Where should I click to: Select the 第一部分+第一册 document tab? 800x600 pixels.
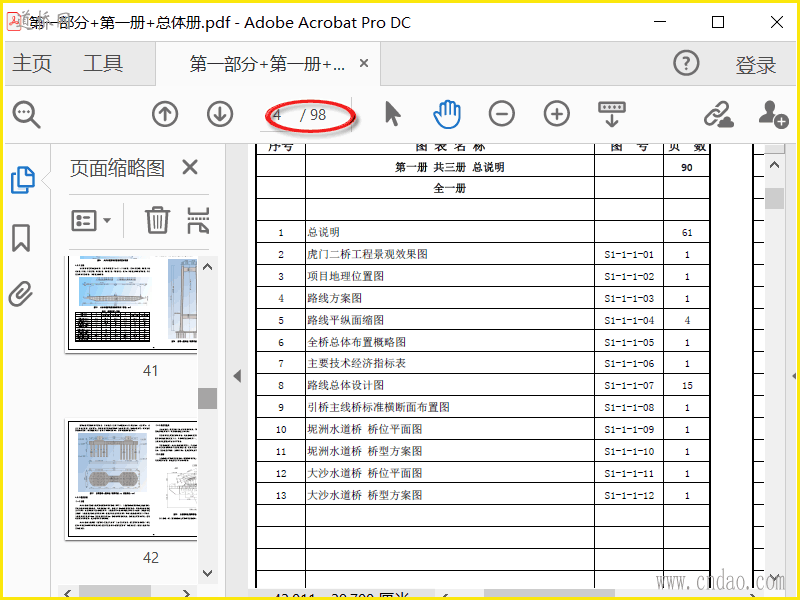267,64
